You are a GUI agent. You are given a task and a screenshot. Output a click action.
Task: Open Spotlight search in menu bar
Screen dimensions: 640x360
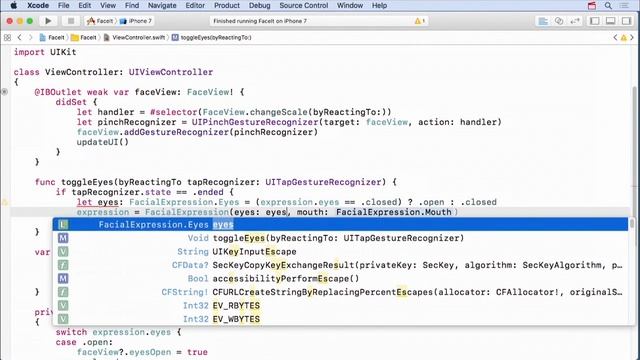608,5
